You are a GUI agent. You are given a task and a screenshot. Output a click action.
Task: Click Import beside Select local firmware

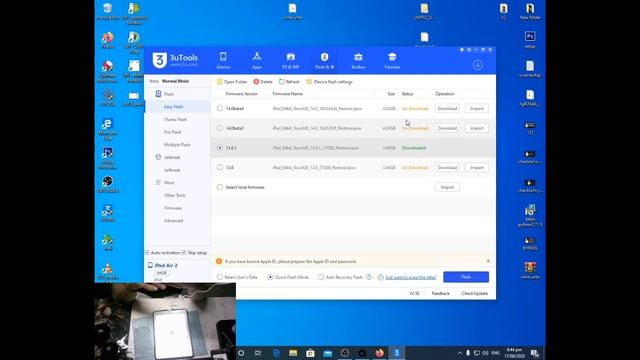[447, 187]
